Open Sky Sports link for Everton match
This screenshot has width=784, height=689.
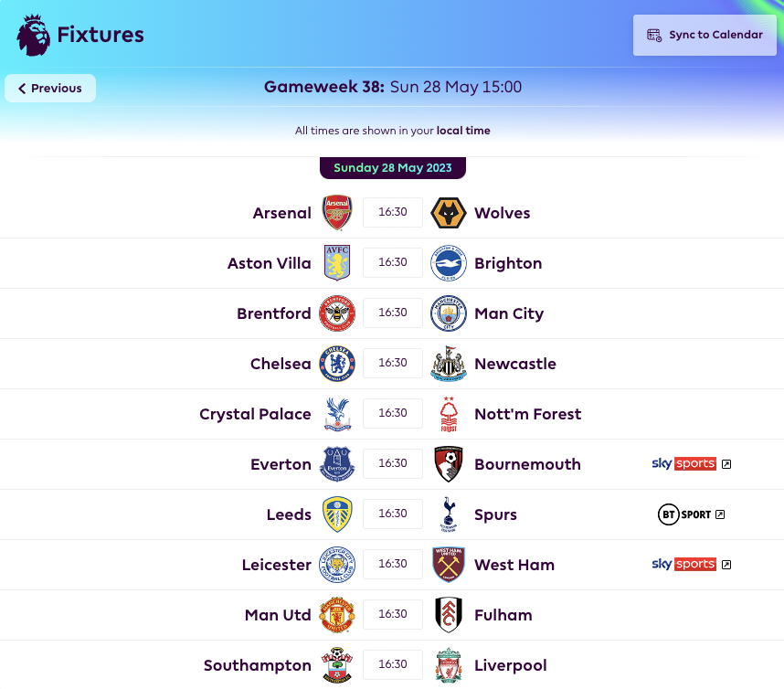pos(691,464)
